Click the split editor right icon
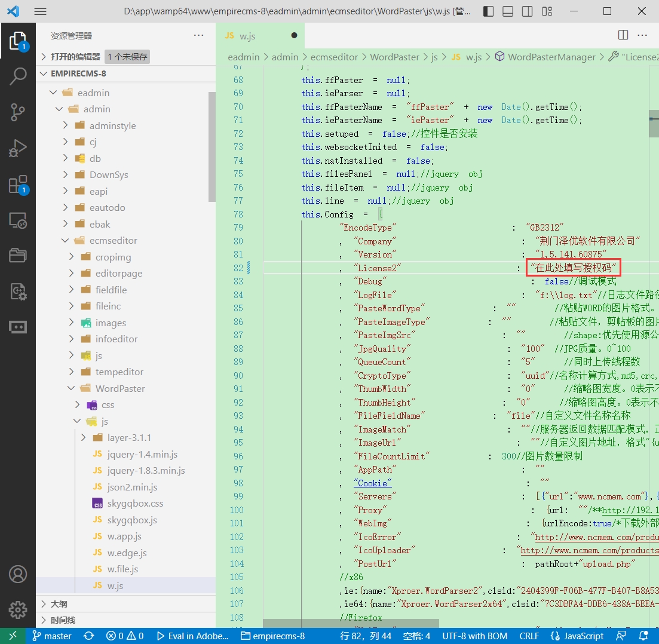 623,35
